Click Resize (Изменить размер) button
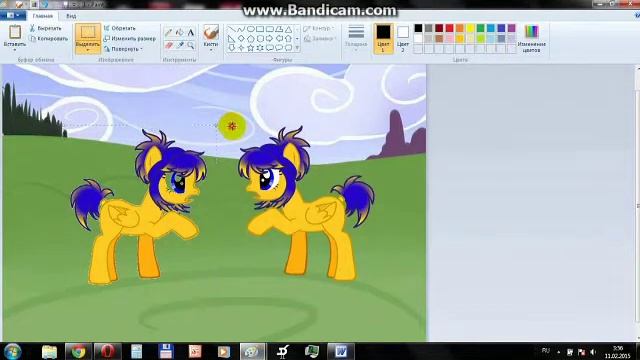Viewport: 640px width, 360px height. [x=130, y=38]
